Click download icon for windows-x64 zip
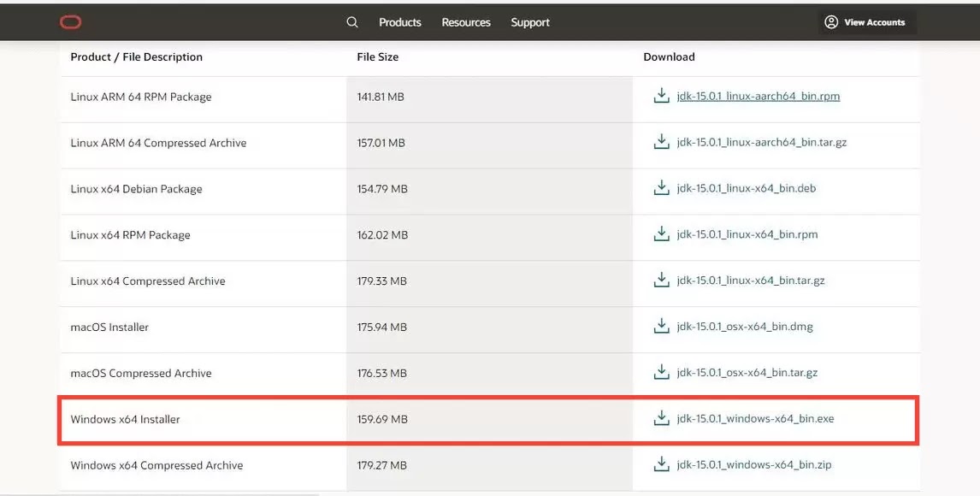 point(661,464)
